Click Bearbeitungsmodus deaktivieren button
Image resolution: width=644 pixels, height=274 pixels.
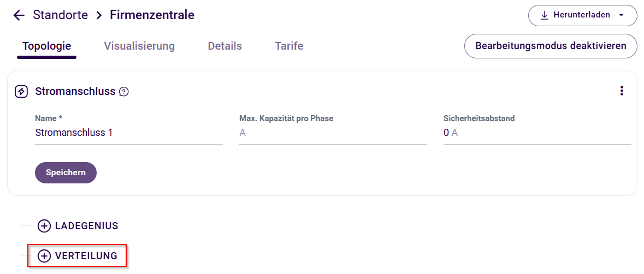click(x=551, y=46)
